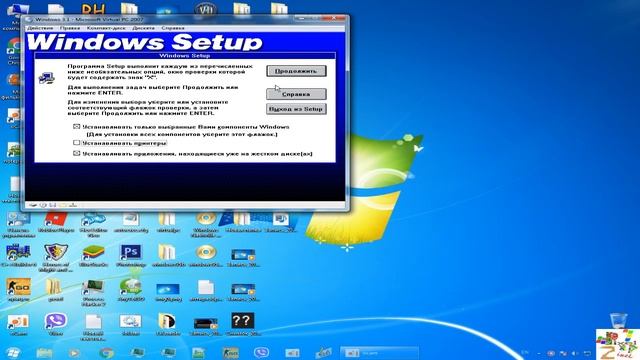Select the green arrow disk shortcut icon
The image size is (640, 360).
coord(131,290)
